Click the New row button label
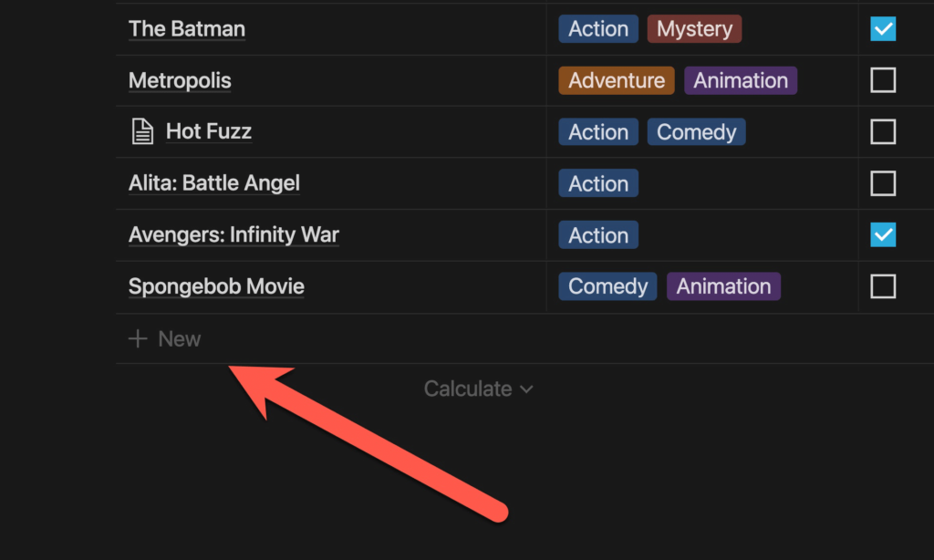This screenshot has width=934, height=560. click(180, 339)
